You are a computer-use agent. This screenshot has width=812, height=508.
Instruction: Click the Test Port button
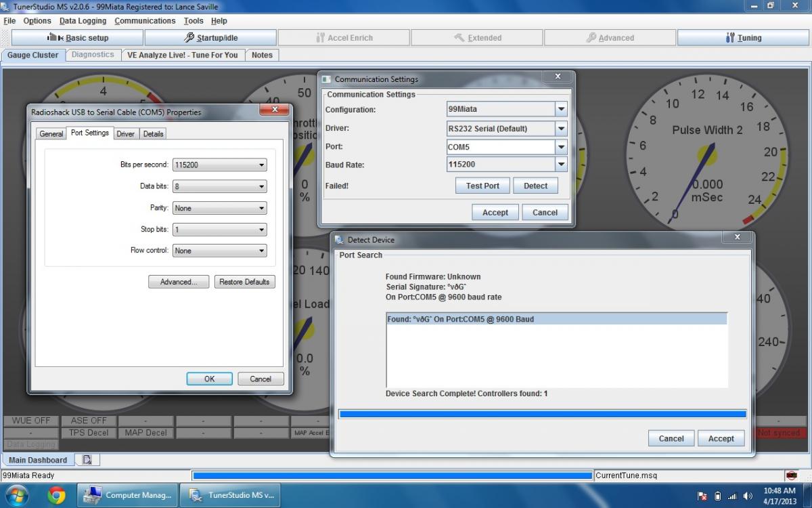pos(482,186)
